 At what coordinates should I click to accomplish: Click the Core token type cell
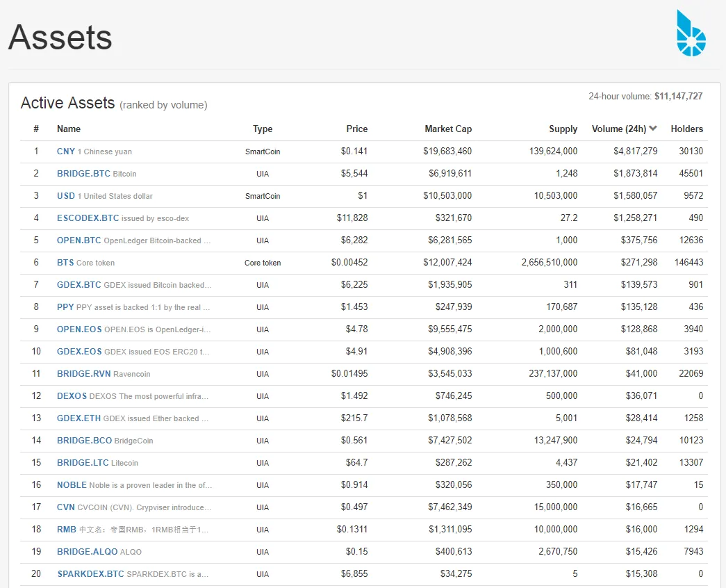pos(263,263)
